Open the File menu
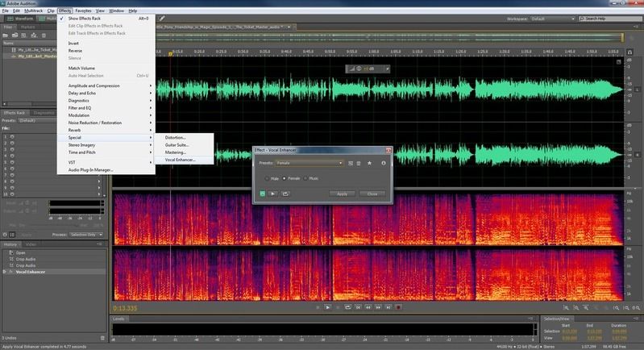The height and width of the screenshot is (350, 644). pos(6,10)
